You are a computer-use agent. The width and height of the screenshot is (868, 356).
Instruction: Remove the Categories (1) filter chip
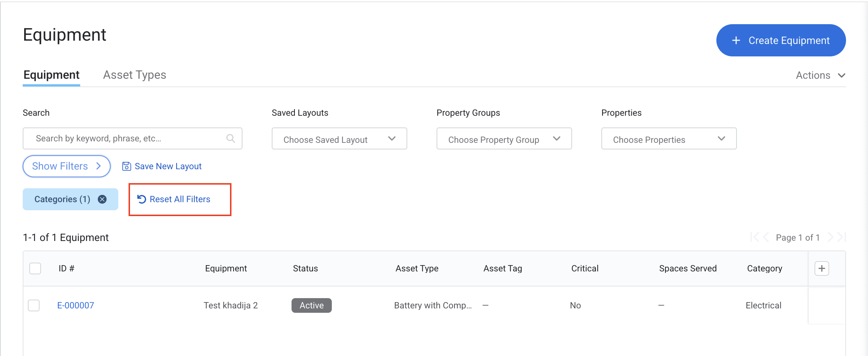click(x=102, y=199)
